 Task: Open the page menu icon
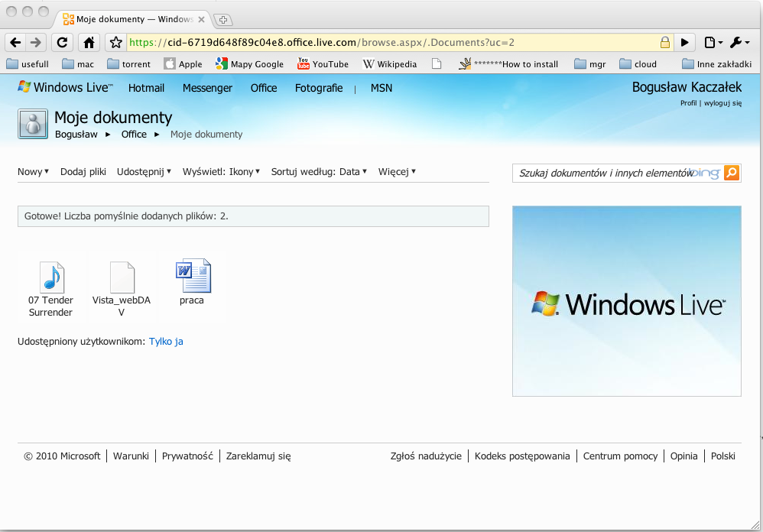713,42
